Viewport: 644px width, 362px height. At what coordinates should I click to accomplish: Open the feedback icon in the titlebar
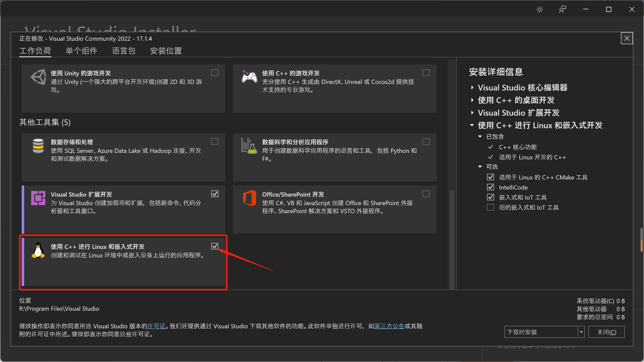tap(562, 9)
